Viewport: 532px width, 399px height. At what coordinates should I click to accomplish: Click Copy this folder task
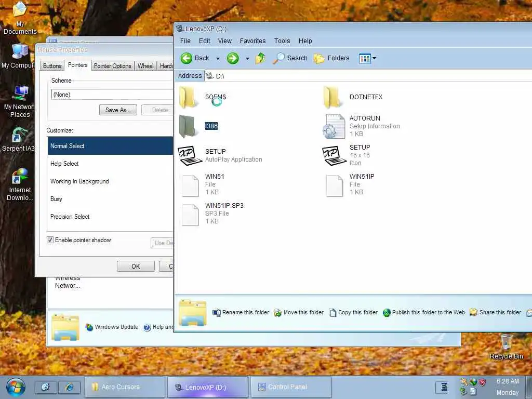(353, 312)
